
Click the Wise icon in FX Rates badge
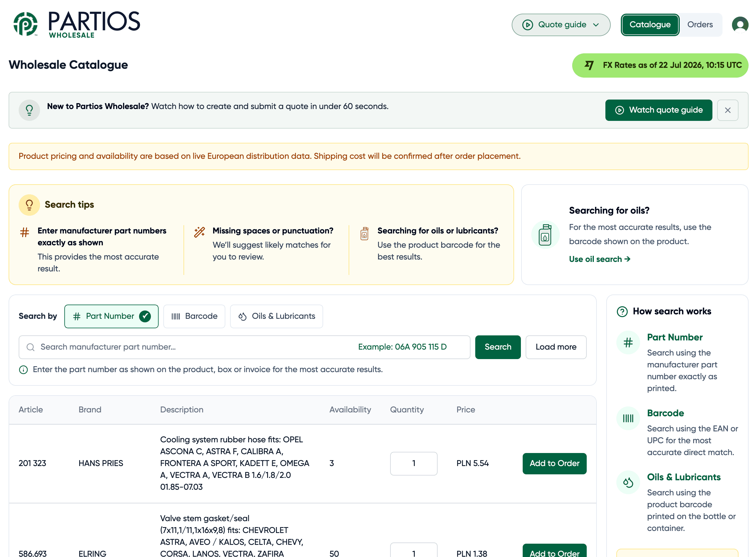click(x=589, y=65)
